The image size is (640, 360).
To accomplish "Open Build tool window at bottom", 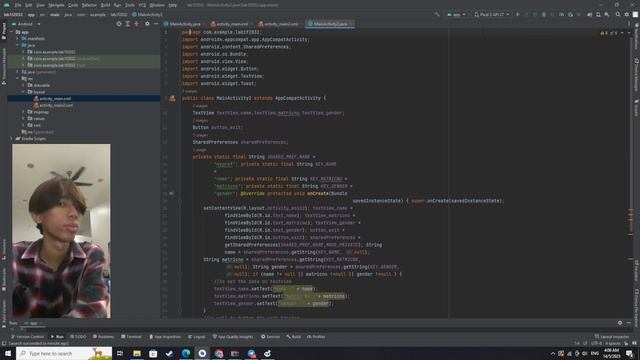I will click(294, 337).
